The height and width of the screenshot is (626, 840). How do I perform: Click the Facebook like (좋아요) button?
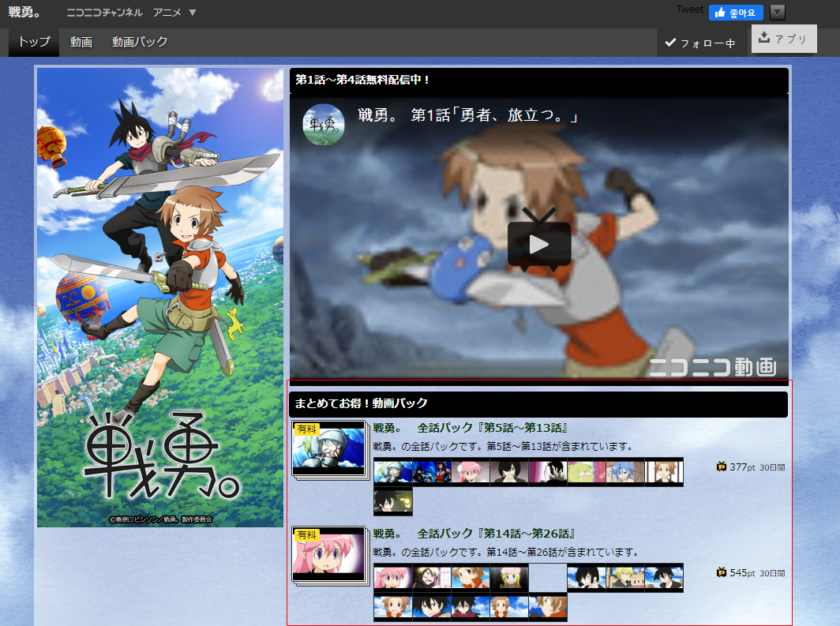tap(736, 13)
